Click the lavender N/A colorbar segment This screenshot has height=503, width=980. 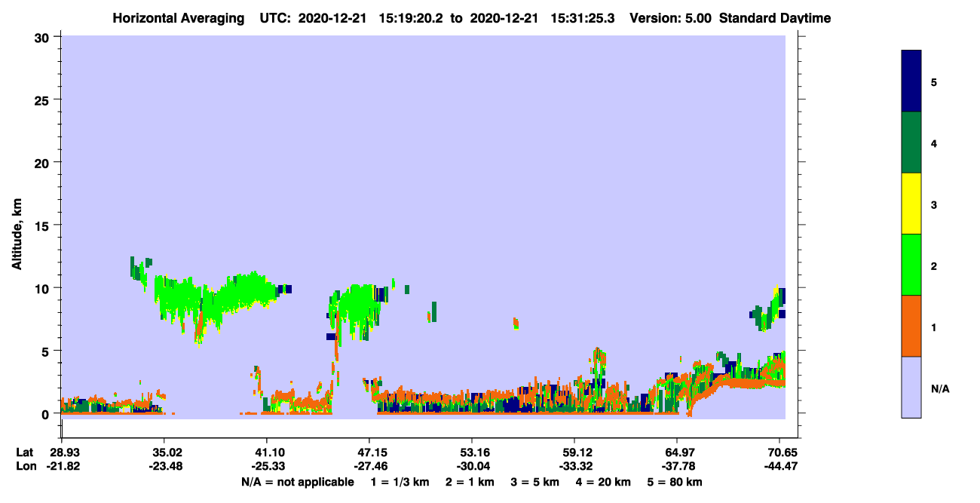911,387
